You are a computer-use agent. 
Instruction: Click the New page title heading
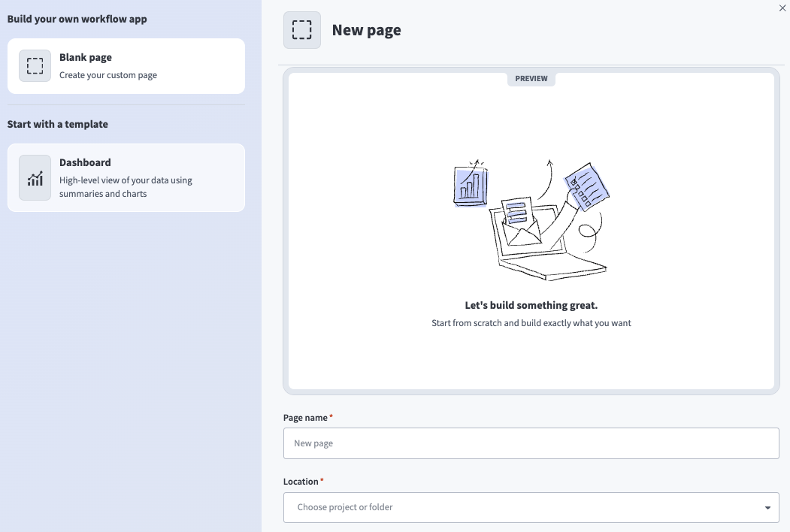pyautogui.click(x=366, y=29)
